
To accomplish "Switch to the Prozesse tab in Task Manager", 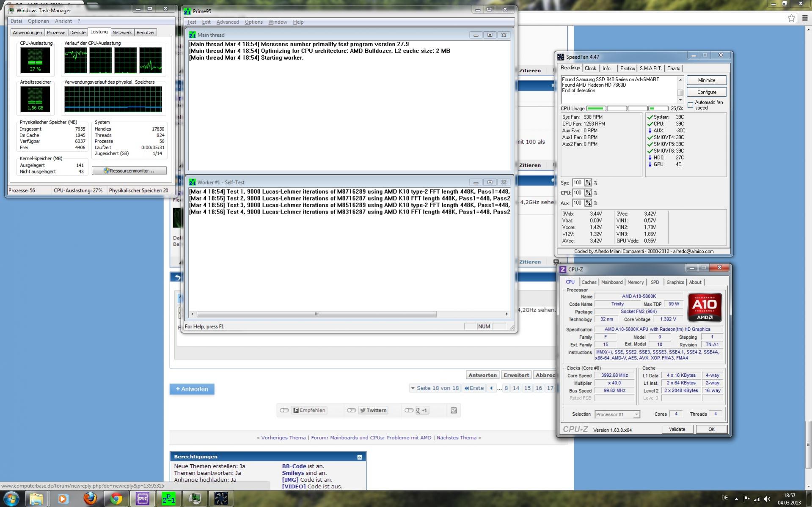I will (x=56, y=33).
